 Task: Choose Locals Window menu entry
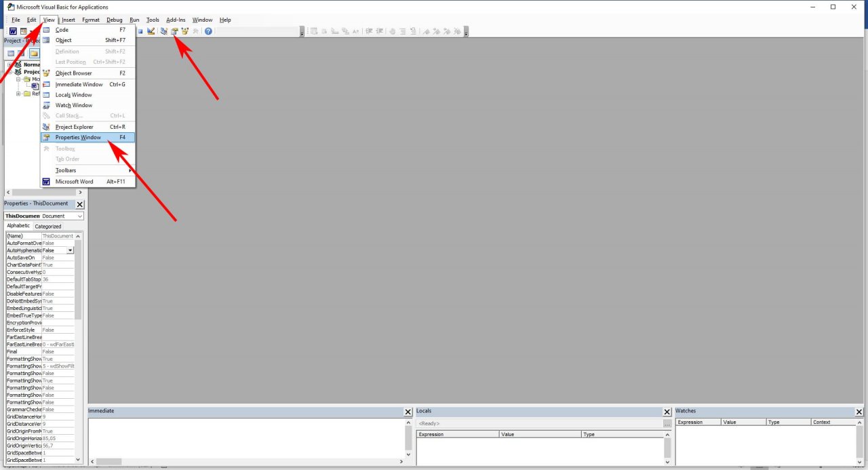[x=88, y=95]
